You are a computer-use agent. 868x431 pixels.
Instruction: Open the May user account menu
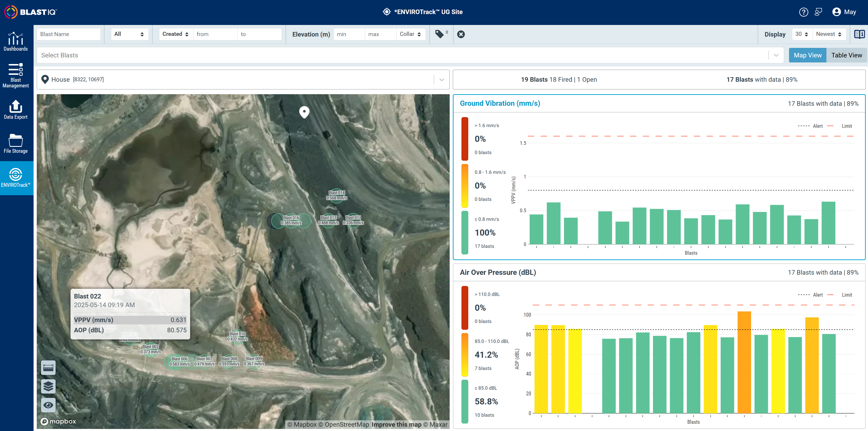[x=844, y=12]
